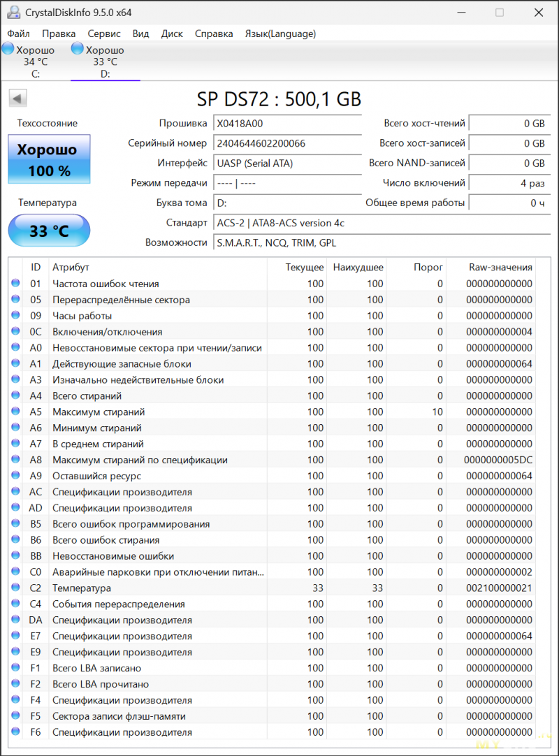Click status icon of attribute A1 row
Viewport: 559px width, 756px height.
point(15,363)
